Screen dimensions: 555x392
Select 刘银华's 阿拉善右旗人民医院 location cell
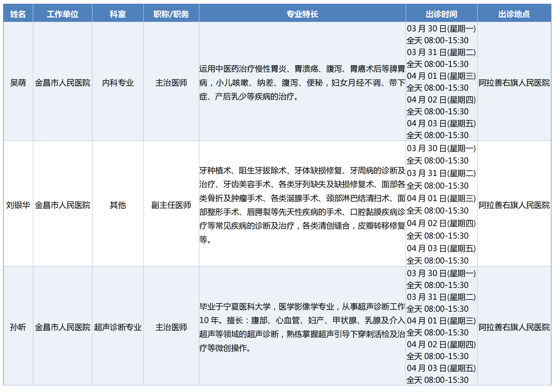[514, 205]
